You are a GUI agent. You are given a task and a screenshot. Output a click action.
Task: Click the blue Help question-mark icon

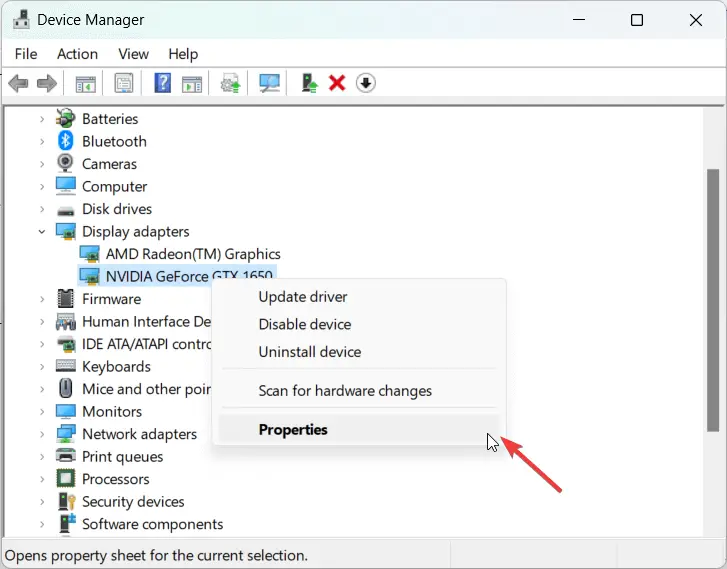click(x=163, y=83)
